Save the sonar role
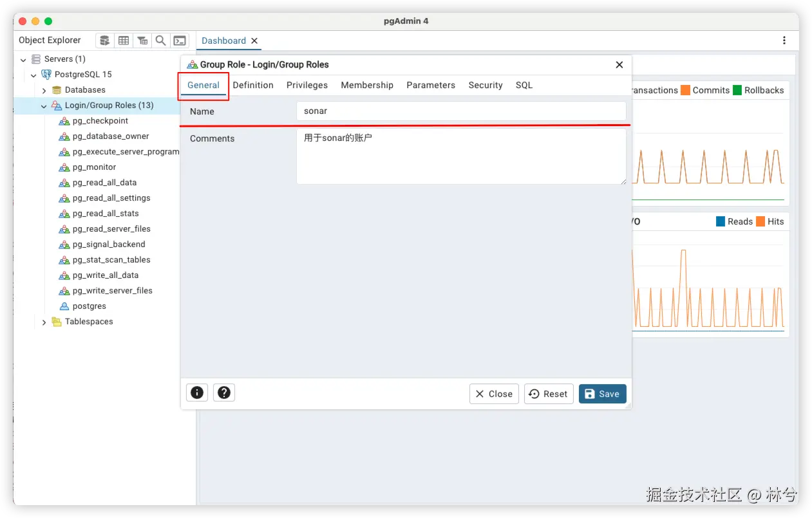The width and height of the screenshot is (812, 518). tap(602, 394)
